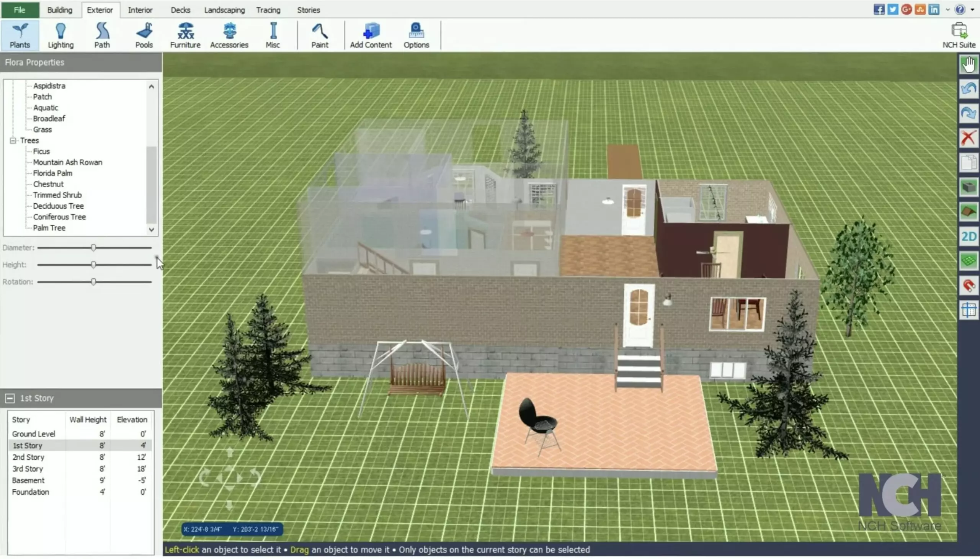Switch to the Landscaping tab
The image size is (980, 559).
coord(224,10)
